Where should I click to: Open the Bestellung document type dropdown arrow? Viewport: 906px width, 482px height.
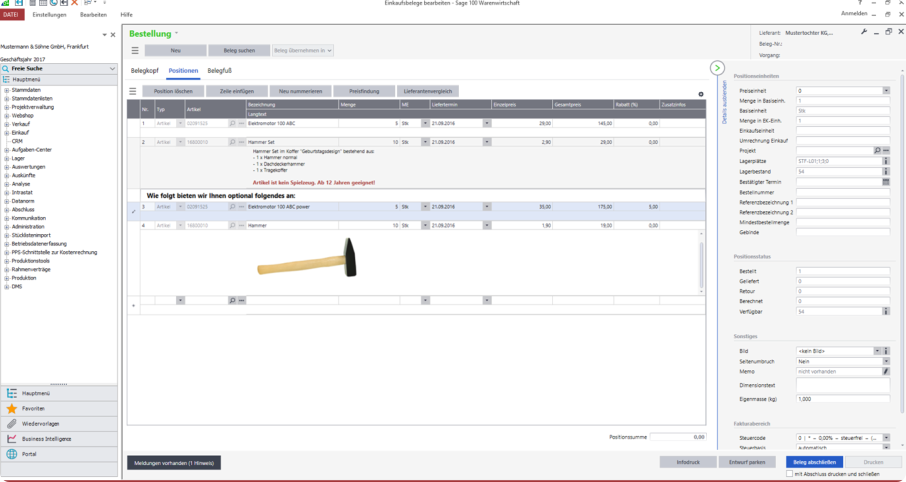[177, 34]
